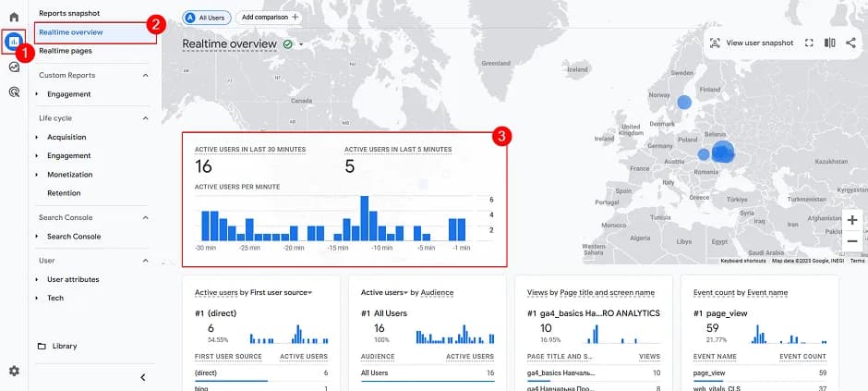Zoom in on the map
The width and height of the screenshot is (868, 391).
(x=851, y=220)
